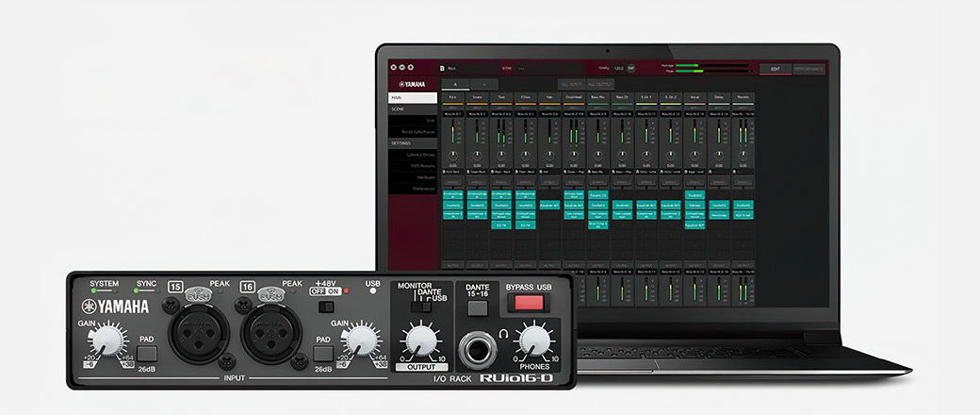The height and width of the screenshot is (415, 980).
Task: Click the headphone output jack on the rack
Action: tap(478, 352)
